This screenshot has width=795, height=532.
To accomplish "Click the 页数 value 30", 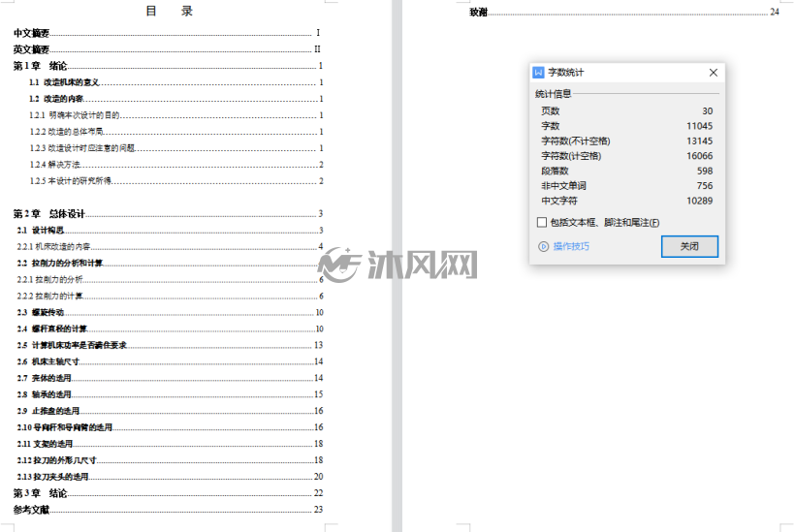I will point(708,111).
